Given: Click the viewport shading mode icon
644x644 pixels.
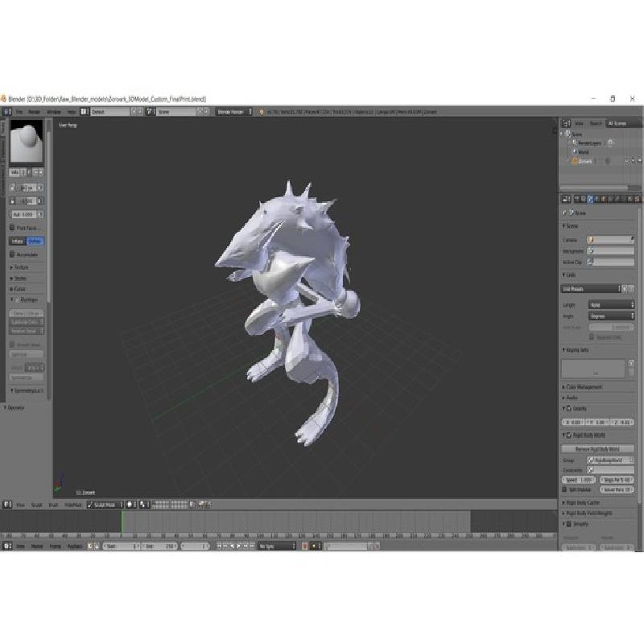Looking at the screenshot, I should (x=131, y=505).
